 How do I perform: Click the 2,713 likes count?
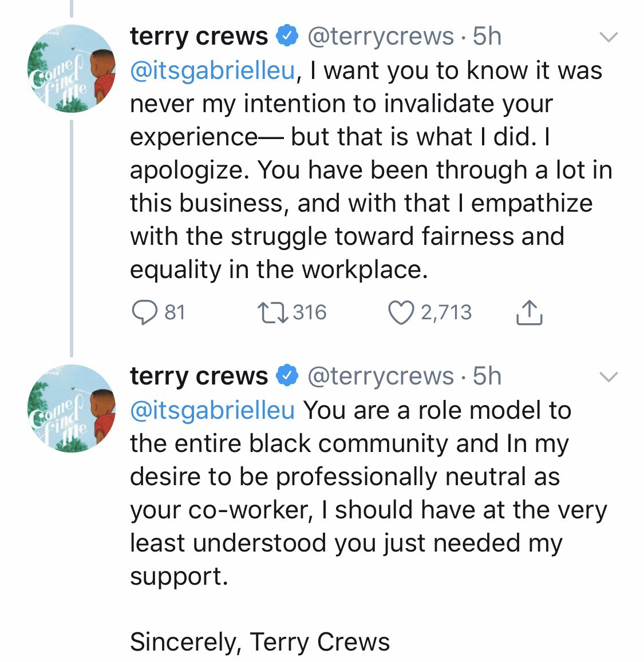[446, 313]
